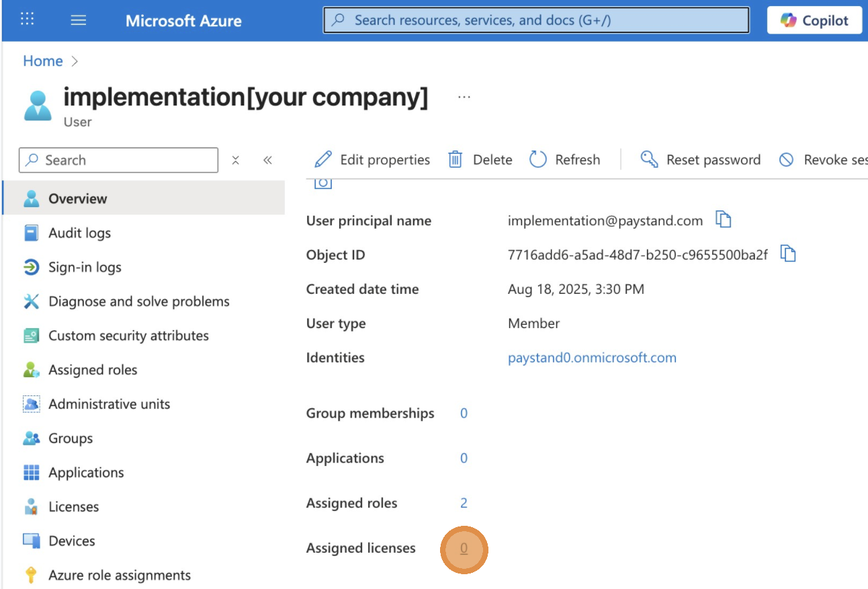Click the Applications count 0
This screenshot has height=589, width=868.
[x=464, y=459]
